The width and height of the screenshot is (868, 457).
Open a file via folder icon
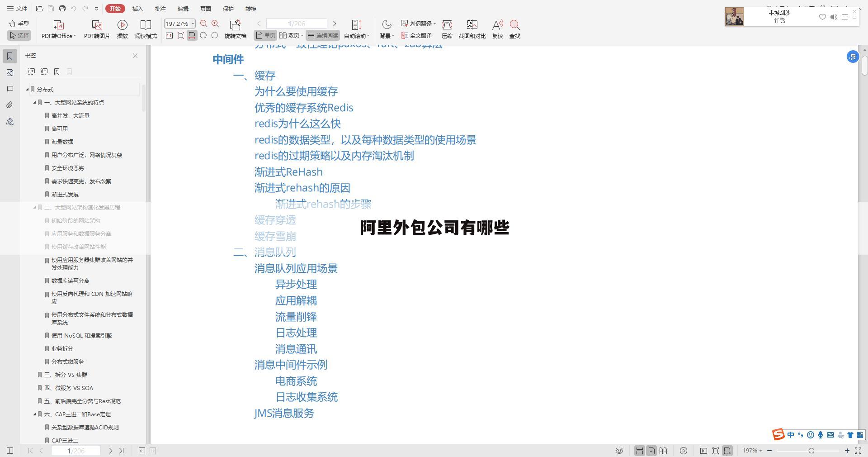(x=40, y=9)
